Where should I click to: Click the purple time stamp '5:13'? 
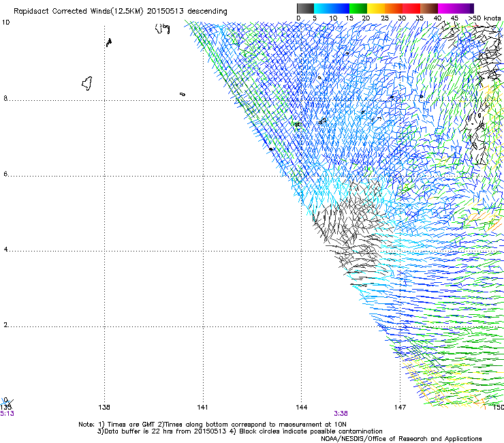pos(7,414)
